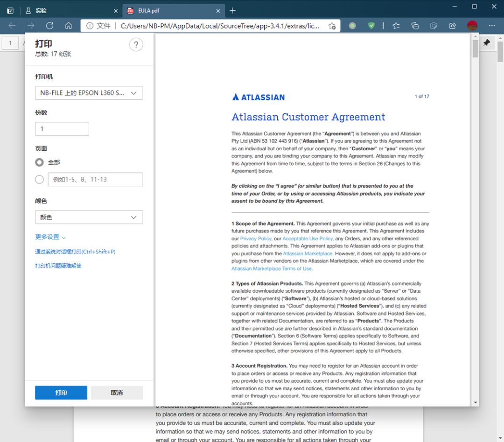Screen dimensions: 504x442
Task: Open the Acceptable Use Policy link
Action: (x=308, y=239)
